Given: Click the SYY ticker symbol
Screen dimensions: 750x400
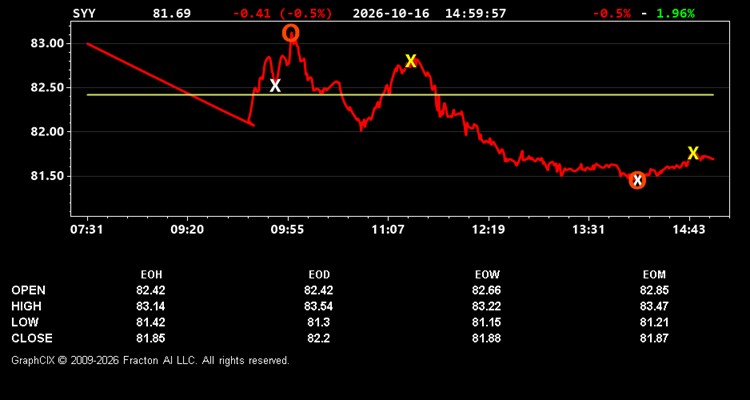Looking at the screenshot, I should [x=84, y=13].
